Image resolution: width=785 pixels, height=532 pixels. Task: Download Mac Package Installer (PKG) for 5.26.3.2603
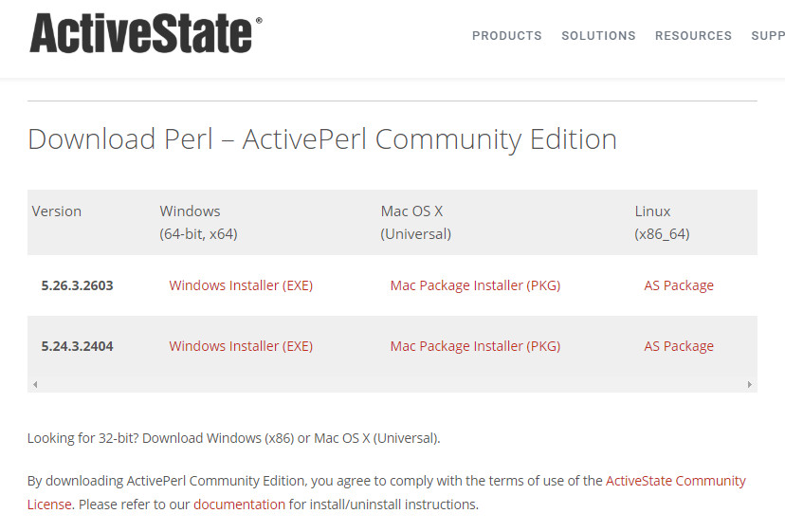pos(475,285)
